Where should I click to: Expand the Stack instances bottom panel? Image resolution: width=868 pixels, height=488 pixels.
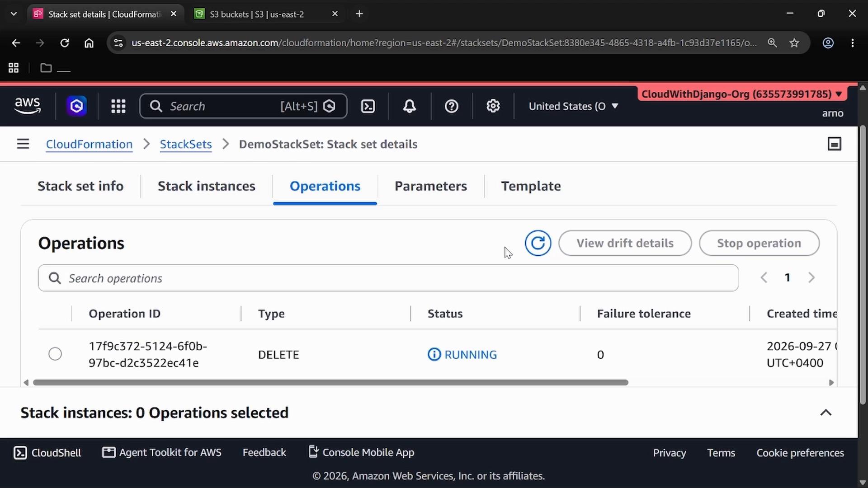point(826,413)
